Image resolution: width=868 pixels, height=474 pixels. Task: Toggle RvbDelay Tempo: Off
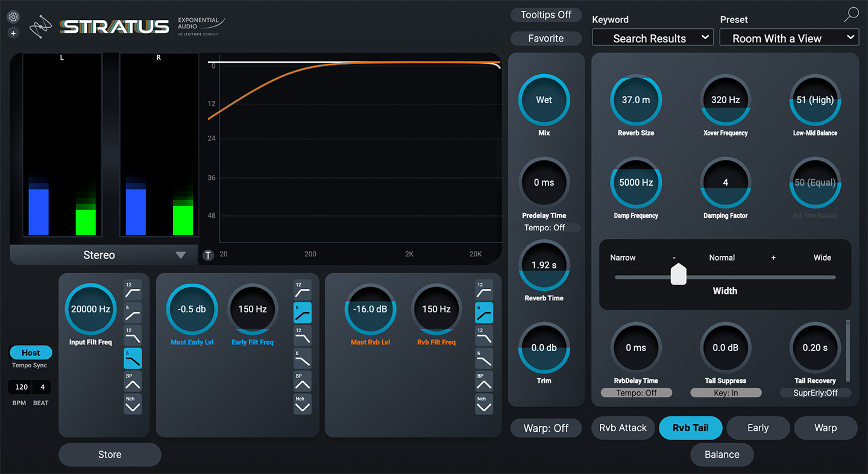coord(636,393)
